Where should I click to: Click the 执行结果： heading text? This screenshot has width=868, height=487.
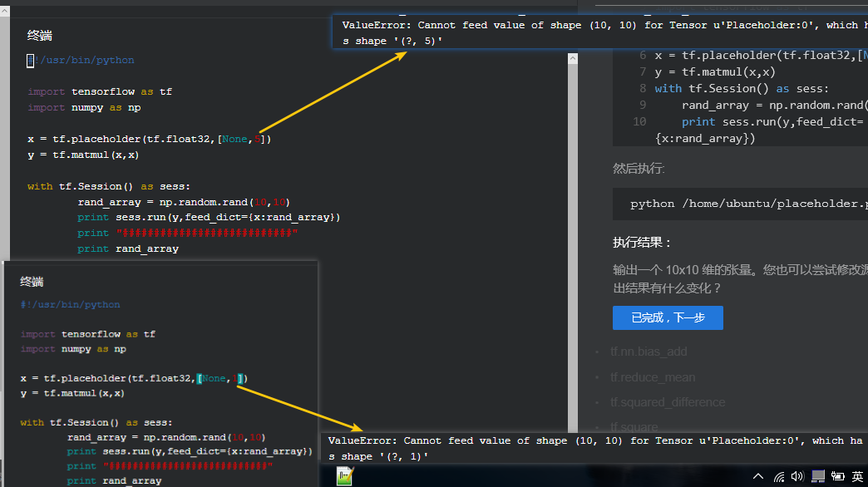pyautogui.click(x=642, y=243)
